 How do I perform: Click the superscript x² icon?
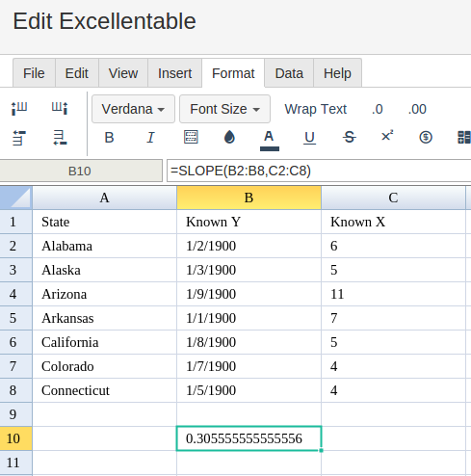[x=387, y=136]
